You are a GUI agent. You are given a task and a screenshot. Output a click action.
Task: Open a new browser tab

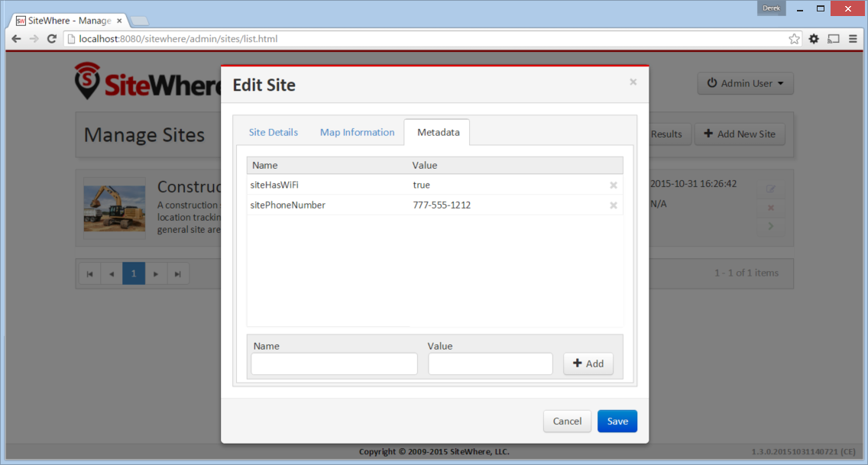(140, 21)
